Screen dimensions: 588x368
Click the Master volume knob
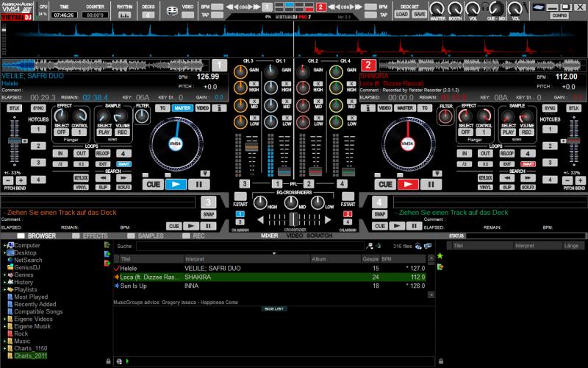click(439, 8)
